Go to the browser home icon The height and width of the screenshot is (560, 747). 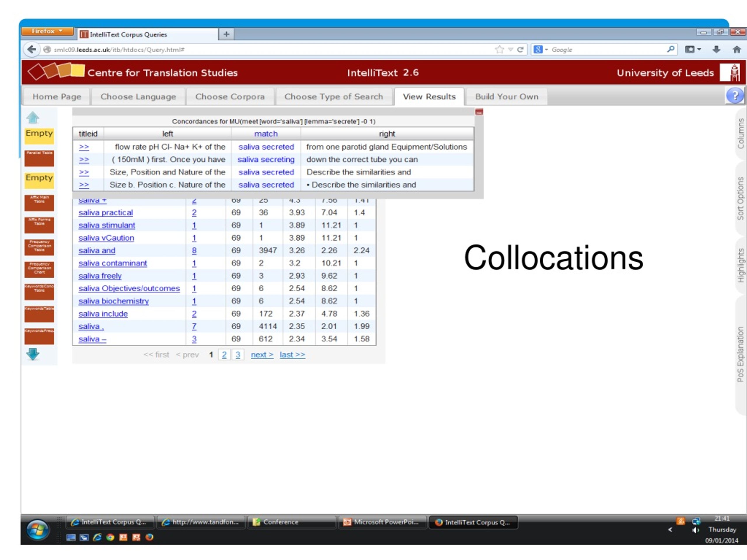pyautogui.click(x=736, y=50)
